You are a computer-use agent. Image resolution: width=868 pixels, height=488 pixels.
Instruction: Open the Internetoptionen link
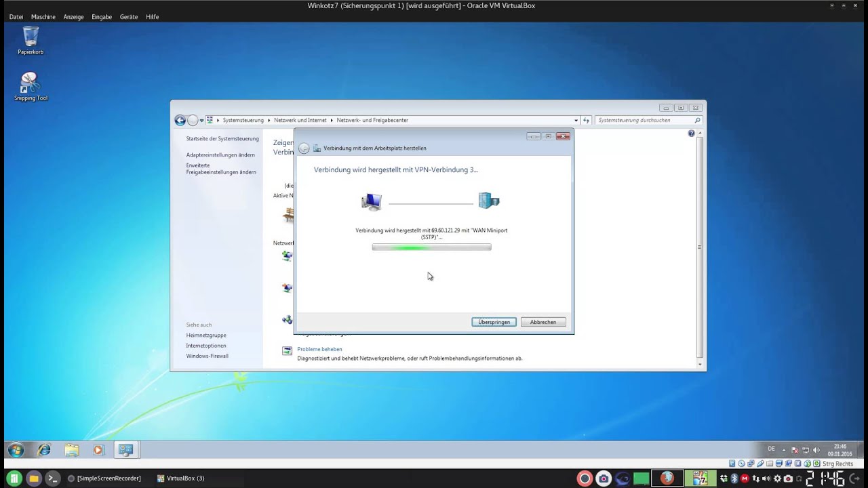click(206, 346)
